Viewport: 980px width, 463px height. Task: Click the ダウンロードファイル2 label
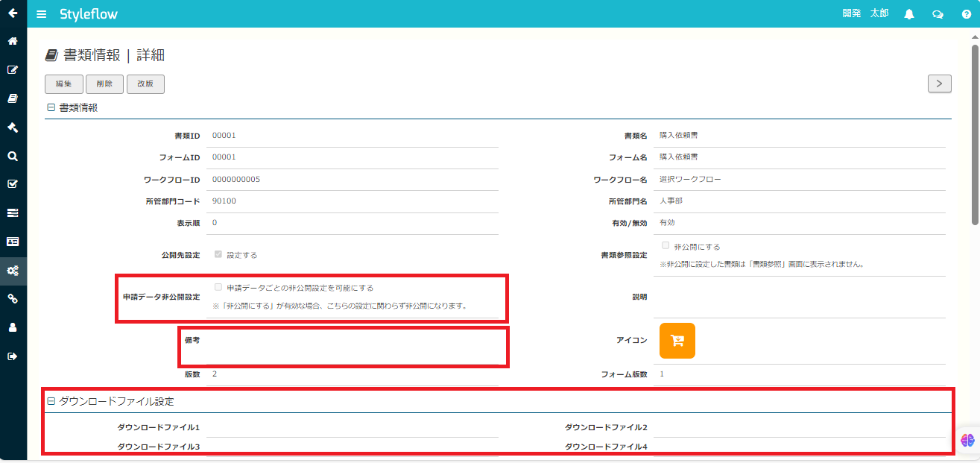coord(606,427)
